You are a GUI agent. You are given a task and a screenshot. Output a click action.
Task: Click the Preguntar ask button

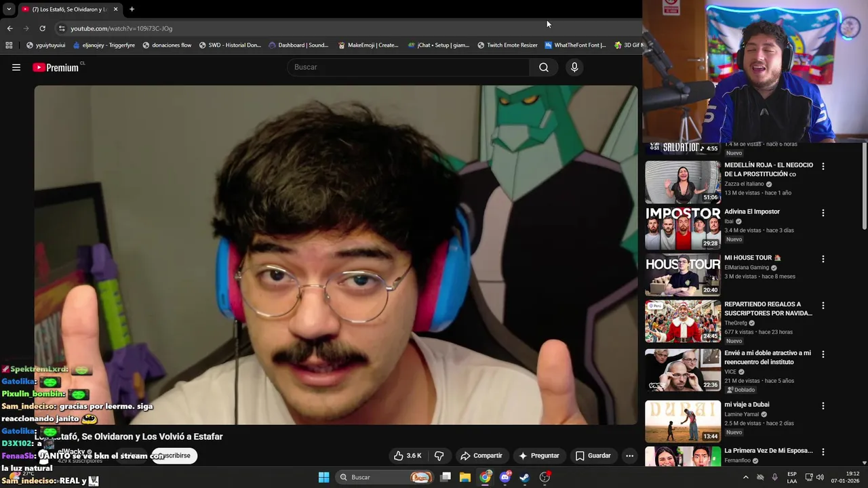(x=538, y=455)
